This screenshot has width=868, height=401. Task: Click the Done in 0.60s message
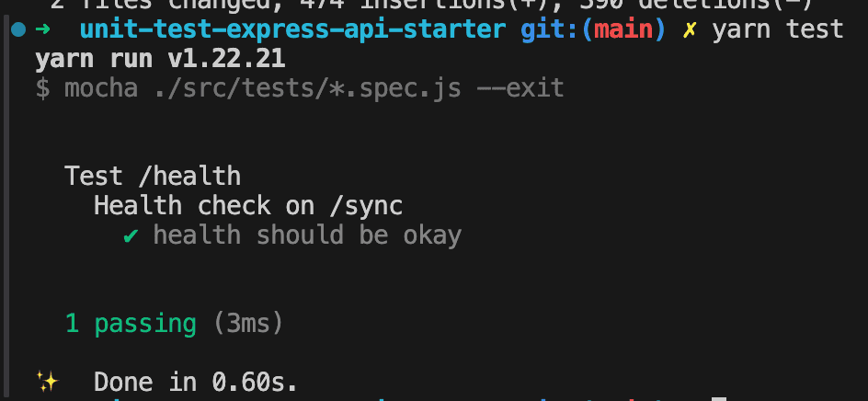pyautogui.click(x=196, y=383)
